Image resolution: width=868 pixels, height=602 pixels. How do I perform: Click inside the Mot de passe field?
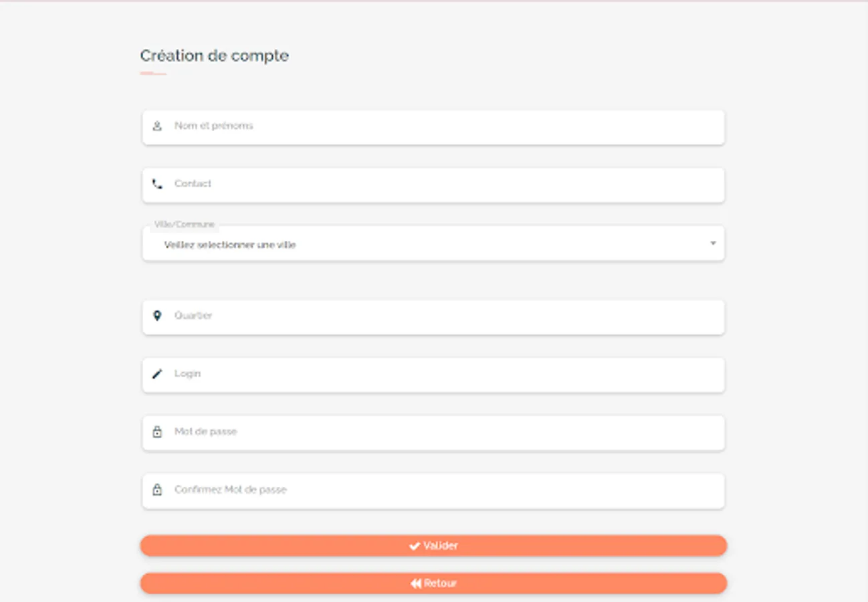click(x=441, y=432)
